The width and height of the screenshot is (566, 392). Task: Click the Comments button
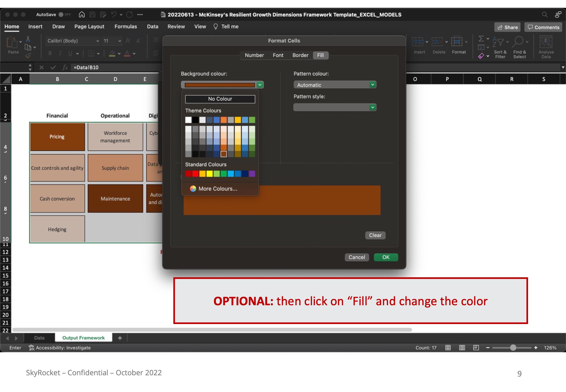click(x=543, y=27)
